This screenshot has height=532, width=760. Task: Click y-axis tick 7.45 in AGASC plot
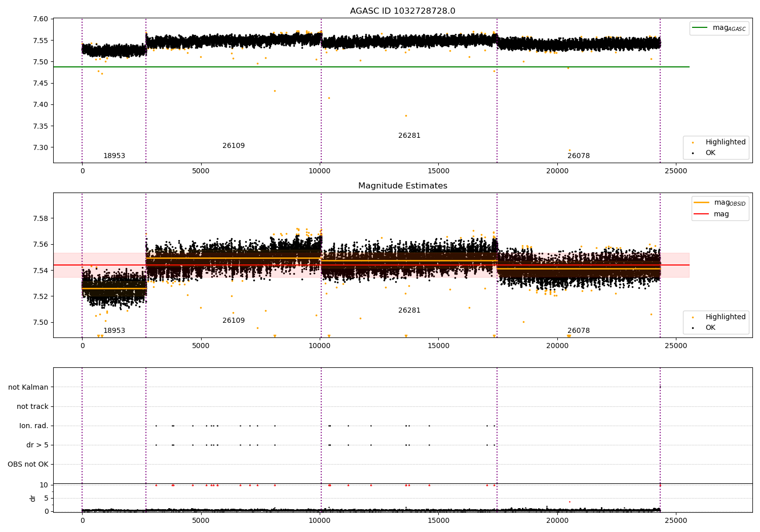[x=41, y=84]
